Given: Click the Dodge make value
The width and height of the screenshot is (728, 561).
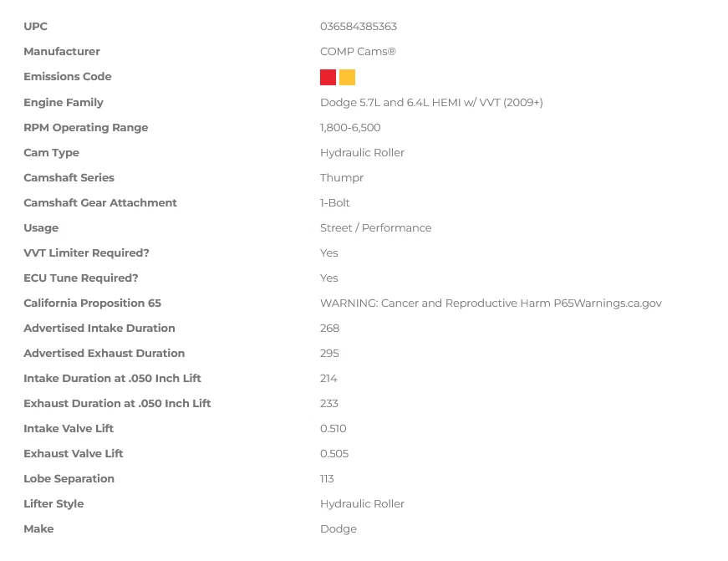Looking at the screenshot, I should click(339, 529).
